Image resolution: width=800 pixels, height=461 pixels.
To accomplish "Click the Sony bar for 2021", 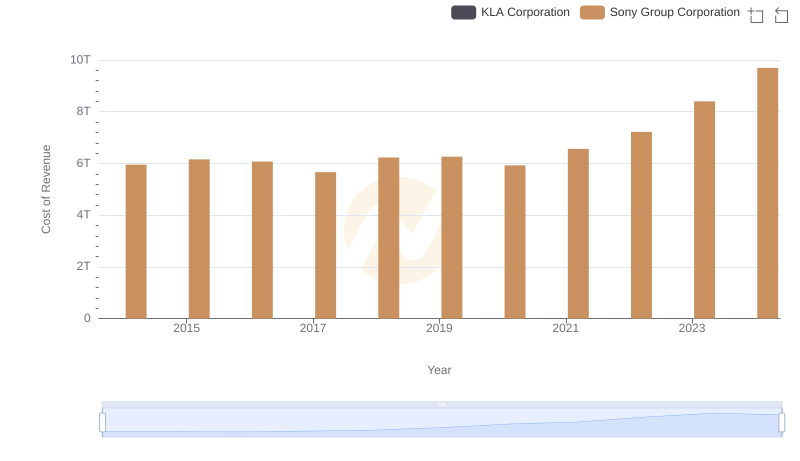I will [578, 234].
